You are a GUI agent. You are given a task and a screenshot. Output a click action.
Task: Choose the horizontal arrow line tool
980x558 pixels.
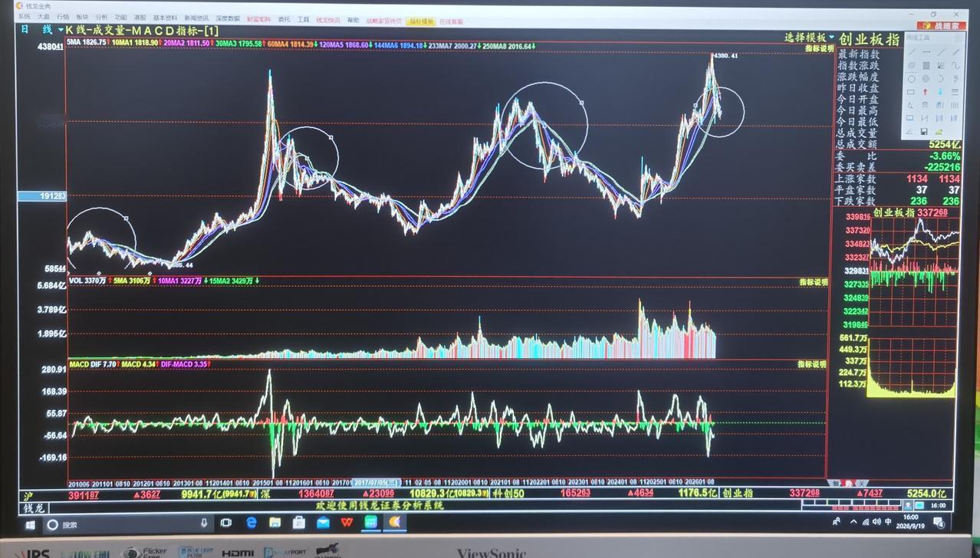coord(926,51)
